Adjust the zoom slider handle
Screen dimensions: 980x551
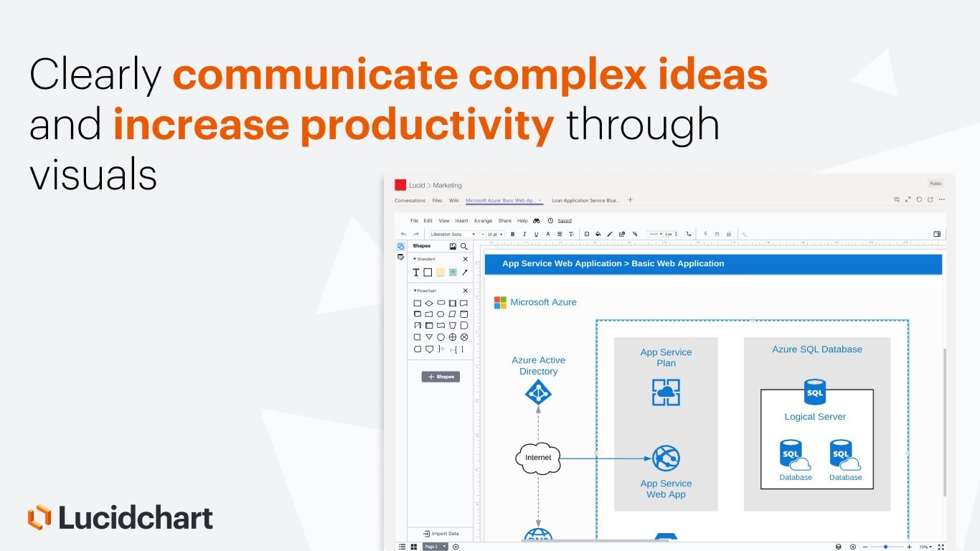click(x=885, y=547)
